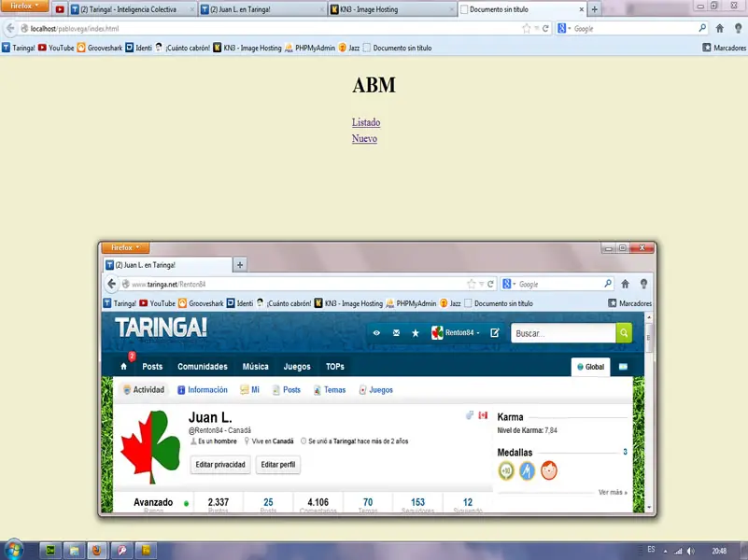This screenshot has width=748, height=560.
Task: Click the create post pencil icon
Action: [495, 332]
